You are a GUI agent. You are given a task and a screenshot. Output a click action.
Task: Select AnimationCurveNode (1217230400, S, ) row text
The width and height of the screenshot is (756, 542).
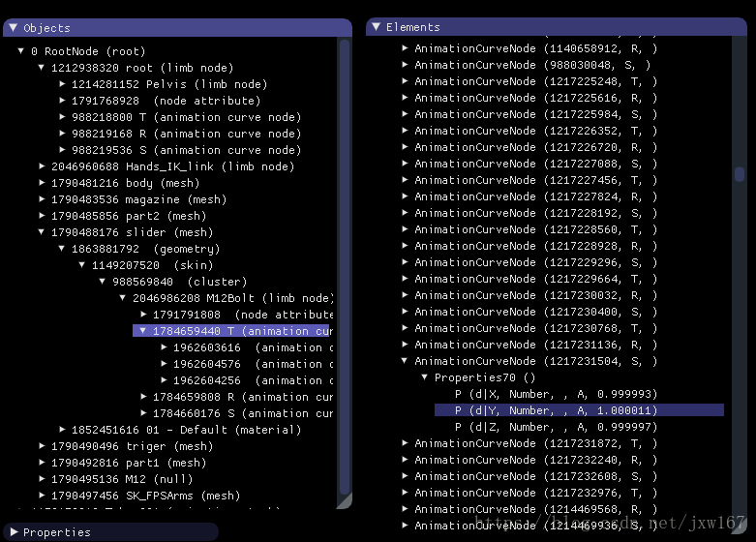coord(535,312)
